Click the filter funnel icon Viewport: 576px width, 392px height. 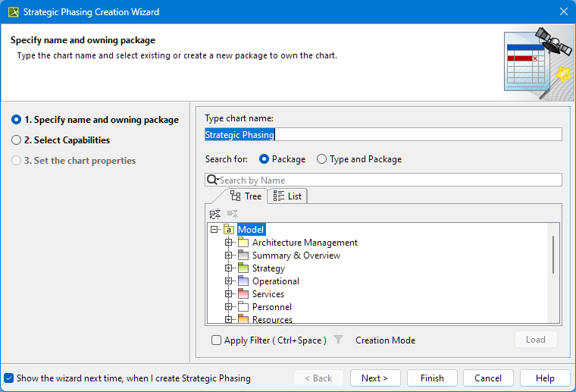tap(339, 340)
